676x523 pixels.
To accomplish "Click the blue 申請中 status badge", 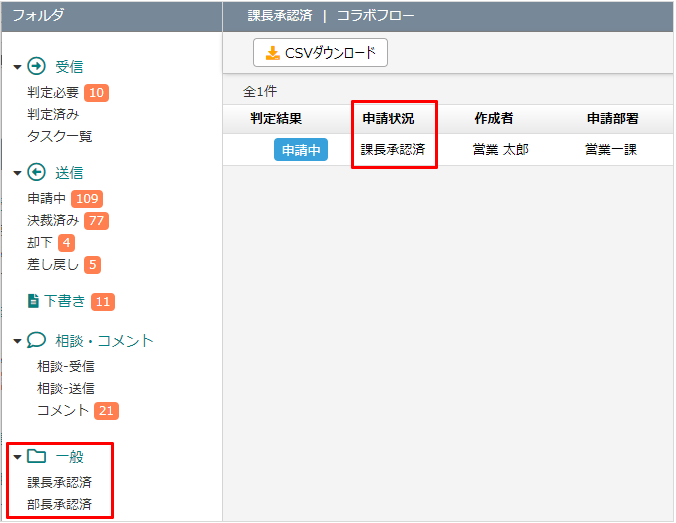I will (301, 150).
